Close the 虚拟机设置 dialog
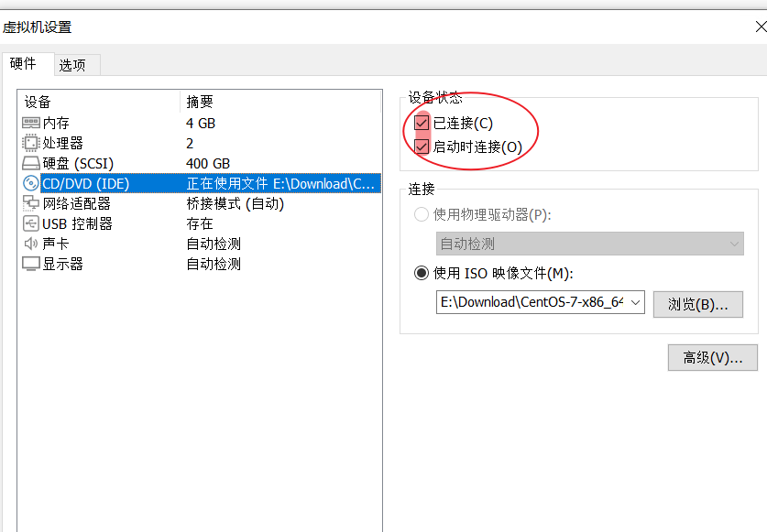The width and height of the screenshot is (767, 532). (x=761, y=27)
